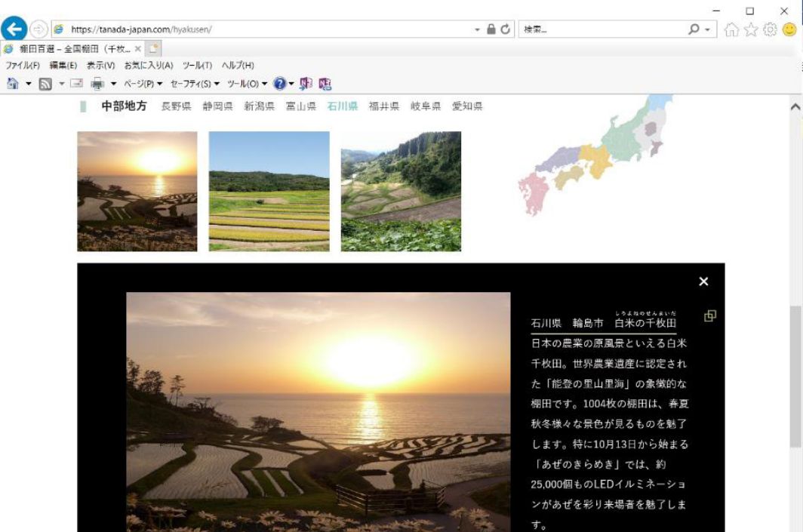Viewport: 803px width, 532px height.
Task: Click the command bar Home icon
Action: tap(13, 84)
